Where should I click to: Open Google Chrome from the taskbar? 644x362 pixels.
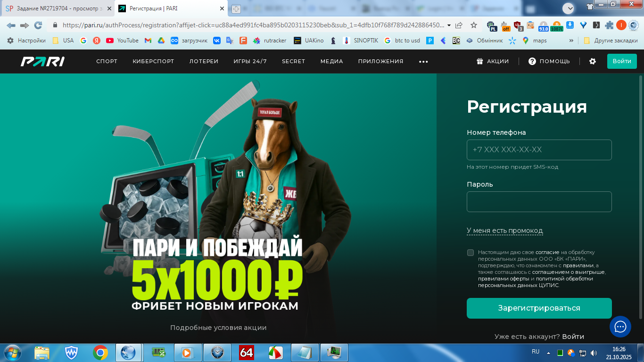point(100,353)
